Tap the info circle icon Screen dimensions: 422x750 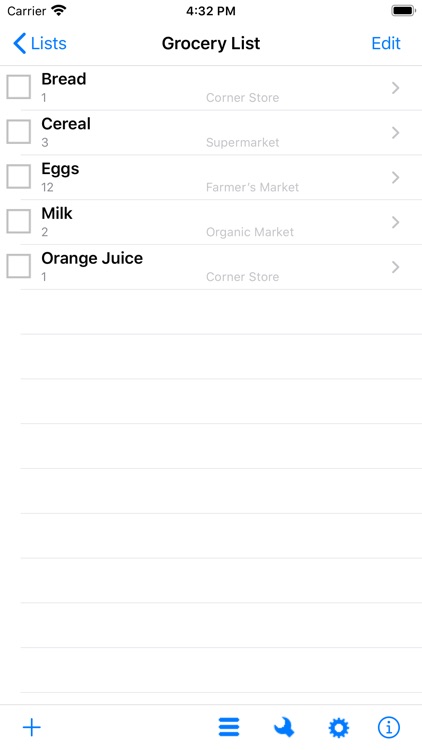point(389,728)
